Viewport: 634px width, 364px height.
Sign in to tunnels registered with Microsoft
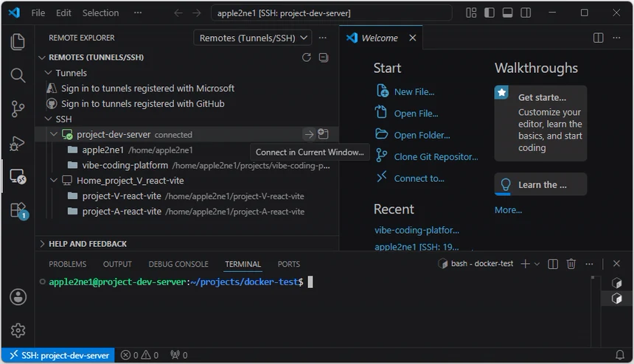click(x=147, y=88)
